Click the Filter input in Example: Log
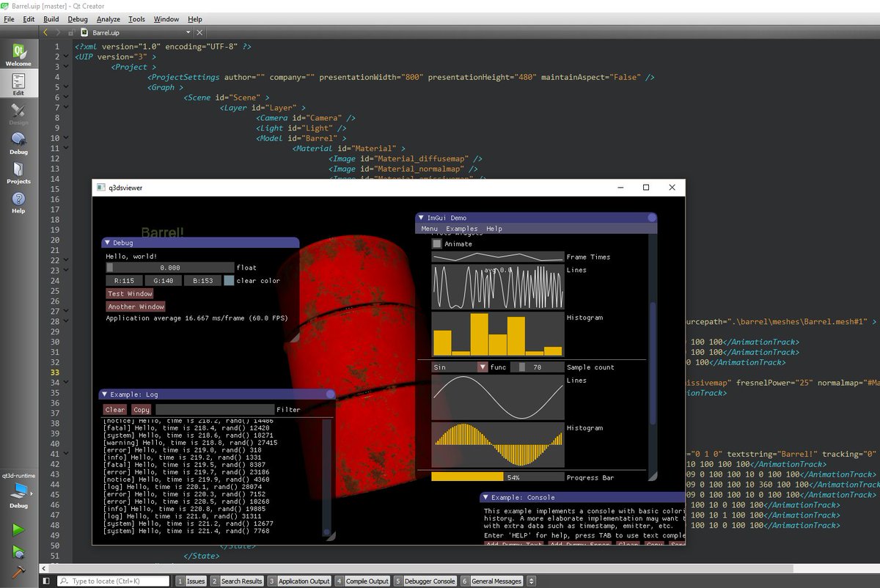This screenshot has height=588, width=880. click(x=214, y=409)
